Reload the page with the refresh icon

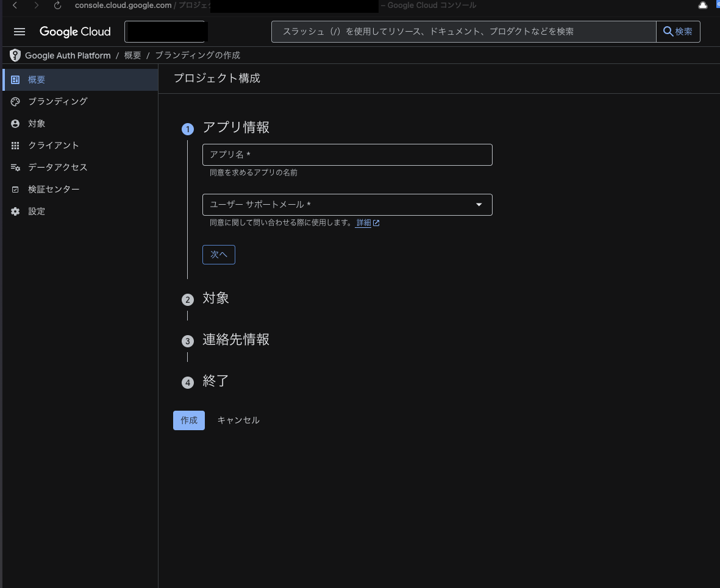click(x=57, y=5)
